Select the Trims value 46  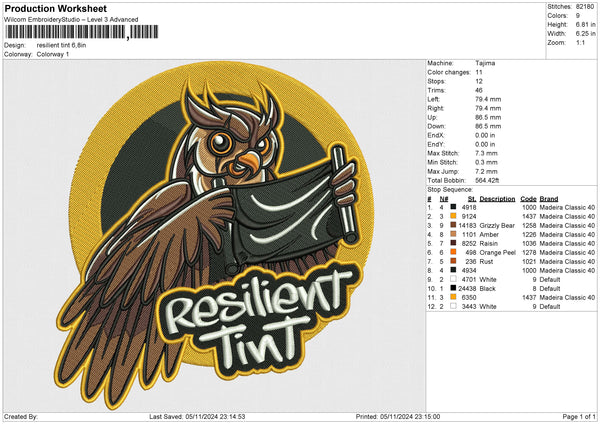click(479, 90)
